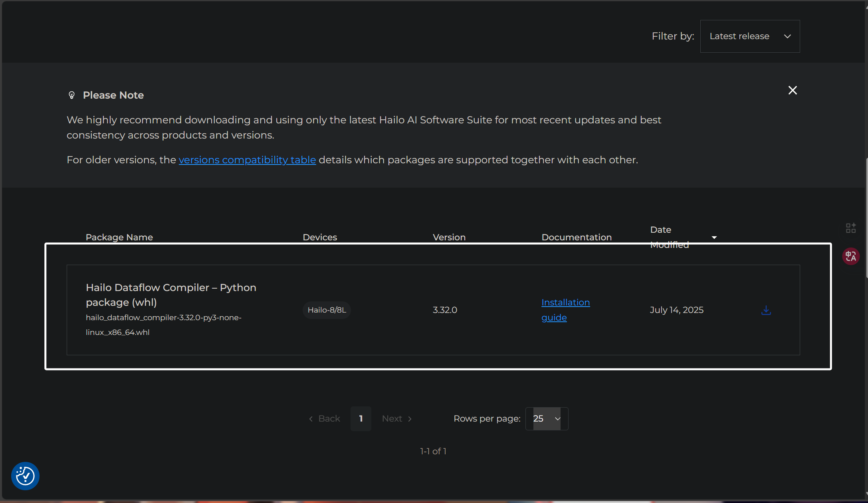
Task: Click the Hailo-8/8L device tag
Action: click(327, 310)
